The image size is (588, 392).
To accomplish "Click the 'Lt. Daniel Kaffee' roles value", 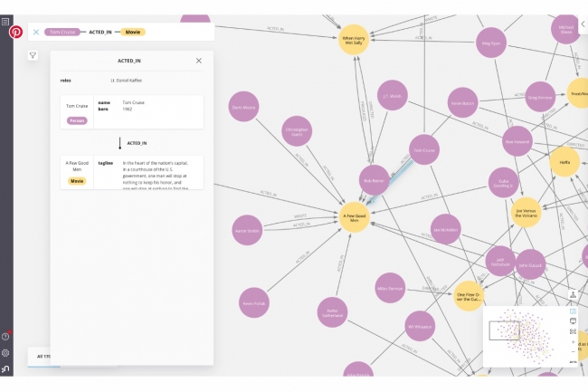I will click(126, 81).
